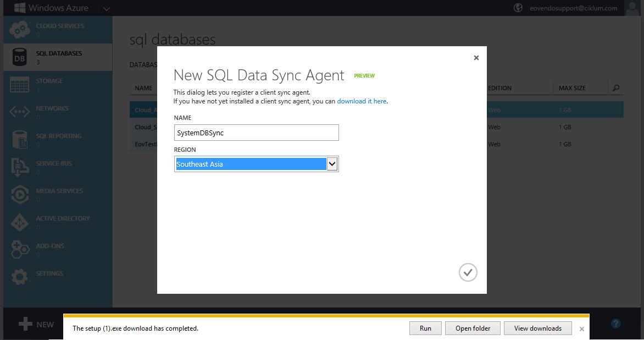Open Settings via the gear icon
Viewport: 644px width, 340px height.
pos(19,277)
